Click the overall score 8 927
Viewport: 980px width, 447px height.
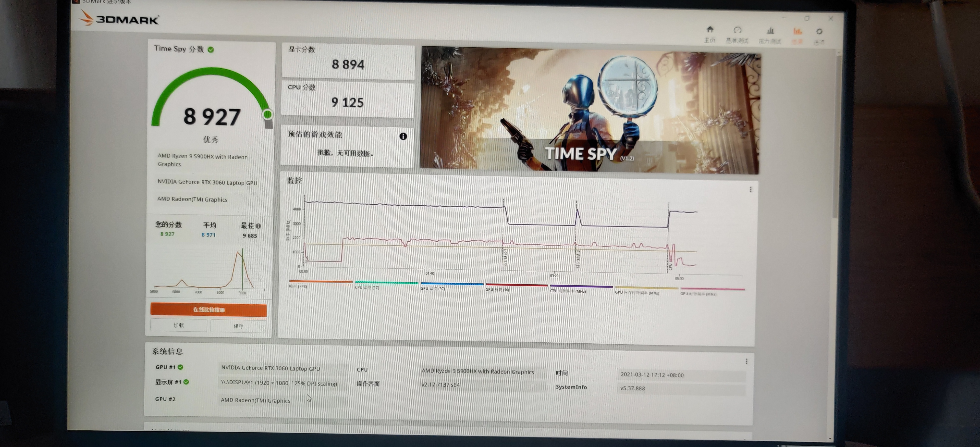[212, 116]
